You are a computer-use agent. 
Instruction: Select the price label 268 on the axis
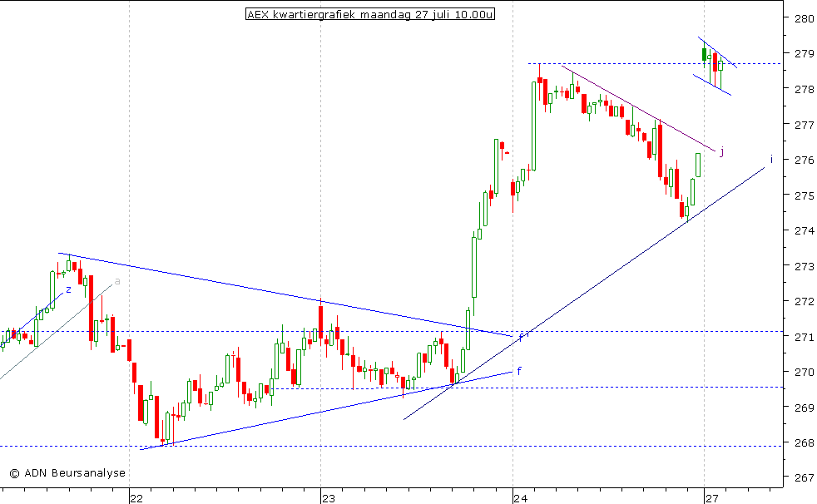pyautogui.click(x=804, y=442)
